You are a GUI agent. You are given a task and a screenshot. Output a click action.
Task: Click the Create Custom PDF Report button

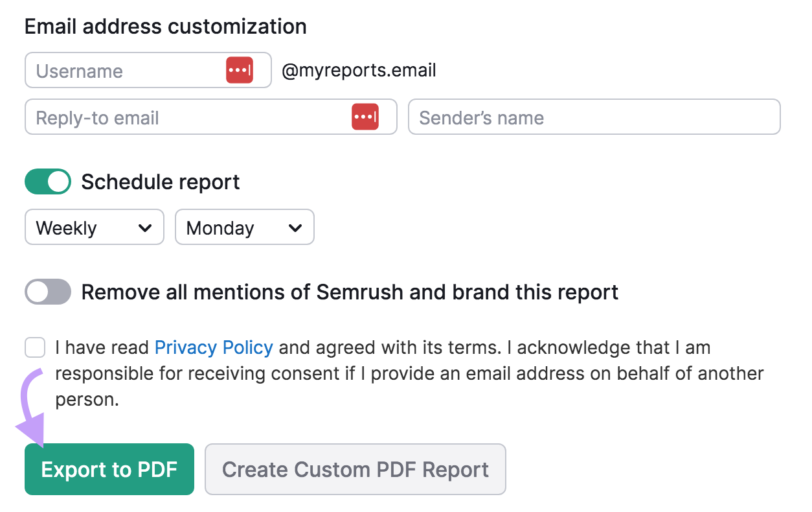(x=355, y=469)
